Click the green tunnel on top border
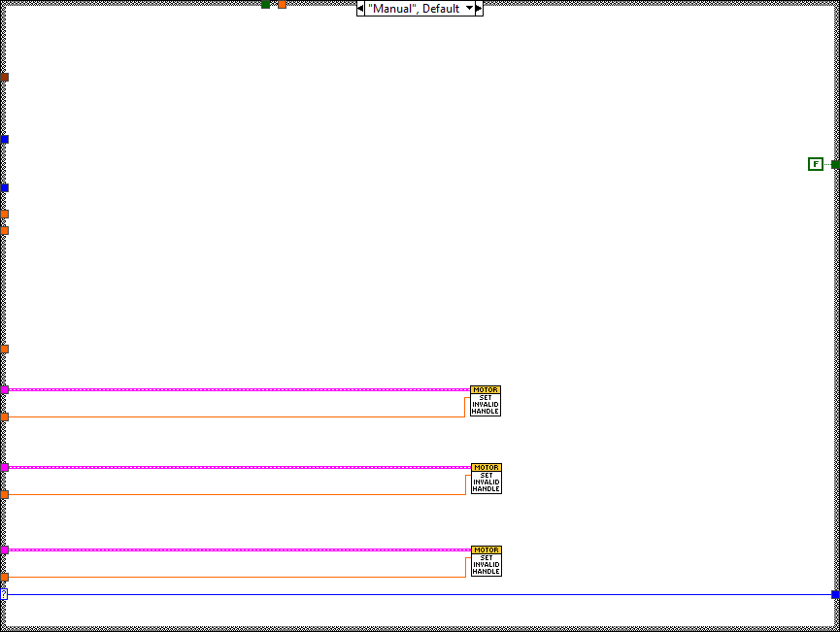The width and height of the screenshot is (840, 632). [265, 4]
